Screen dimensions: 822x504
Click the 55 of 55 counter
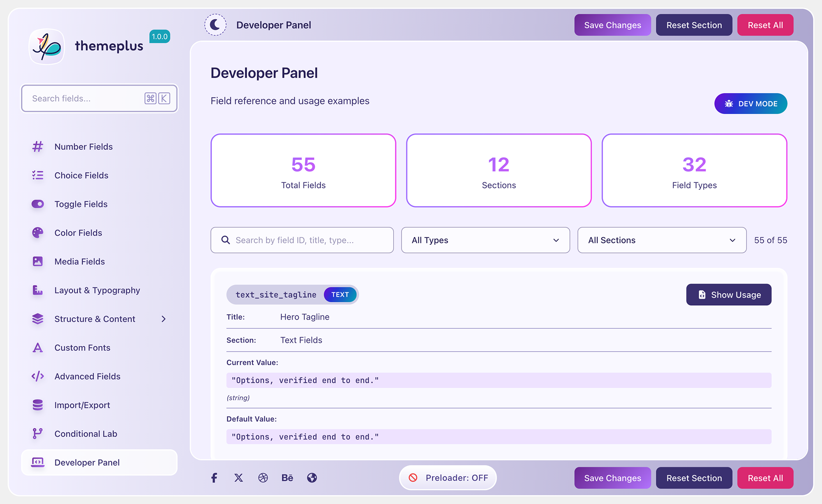(771, 240)
